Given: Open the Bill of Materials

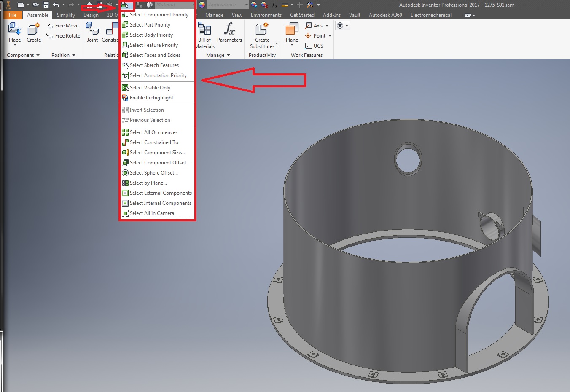Looking at the screenshot, I should click(x=205, y=29).
